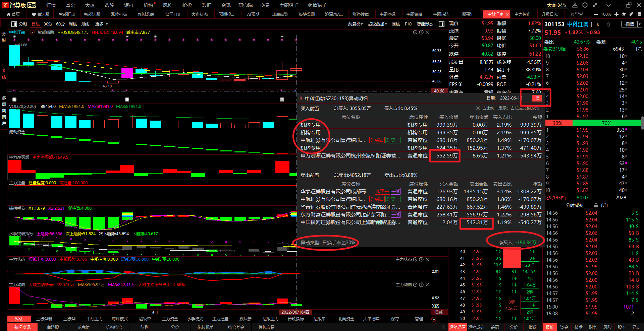Open the 超级叠加 dropdown
Viewport: 644px width, 331px height.
(377, 24)
